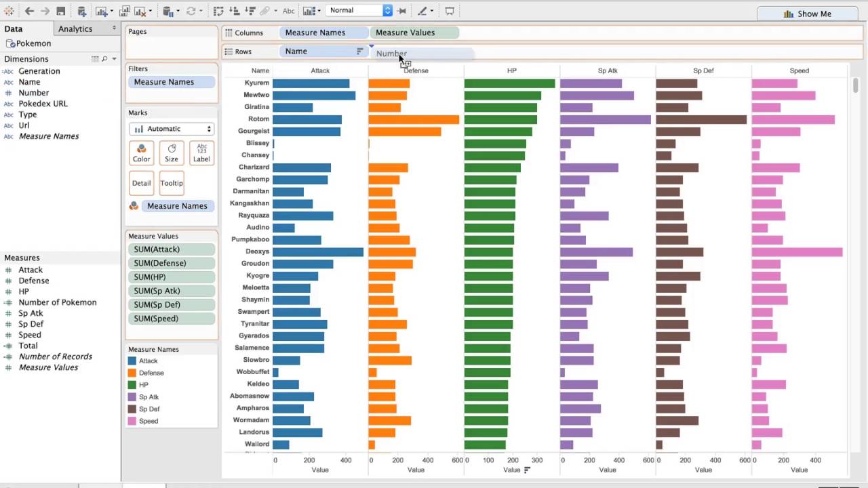Click the Speed pink legend swatch
868x488 pixels.
pyautogui.click(x=132, y=421)
